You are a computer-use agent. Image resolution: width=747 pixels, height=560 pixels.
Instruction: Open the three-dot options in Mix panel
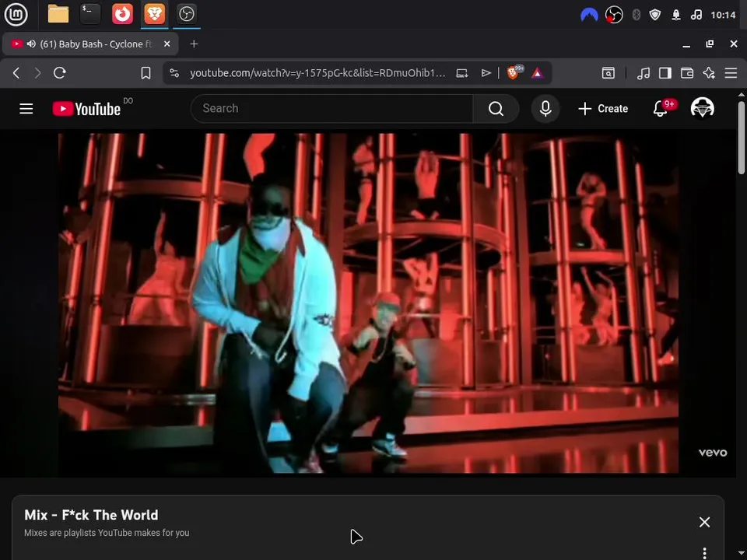[705, 552]
